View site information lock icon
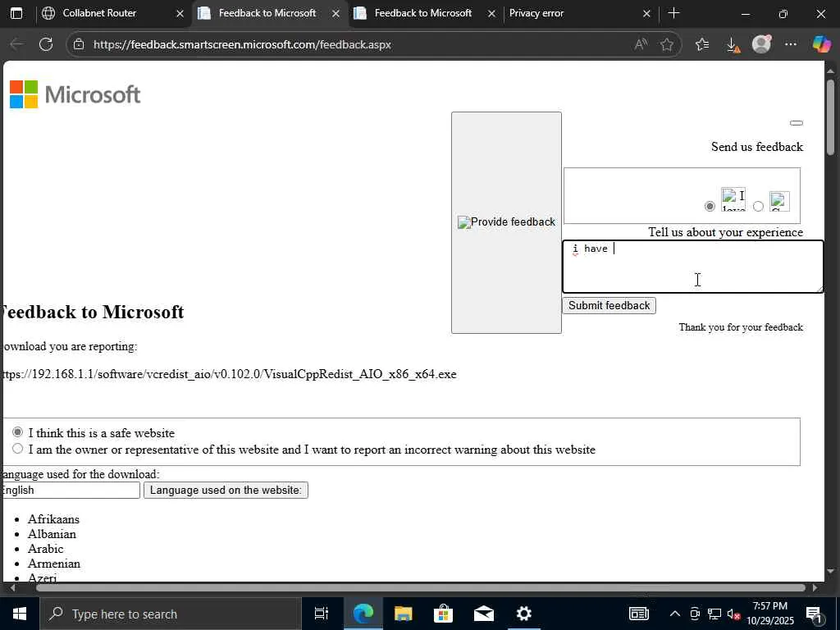840x630 pixels. click(79, 44)
